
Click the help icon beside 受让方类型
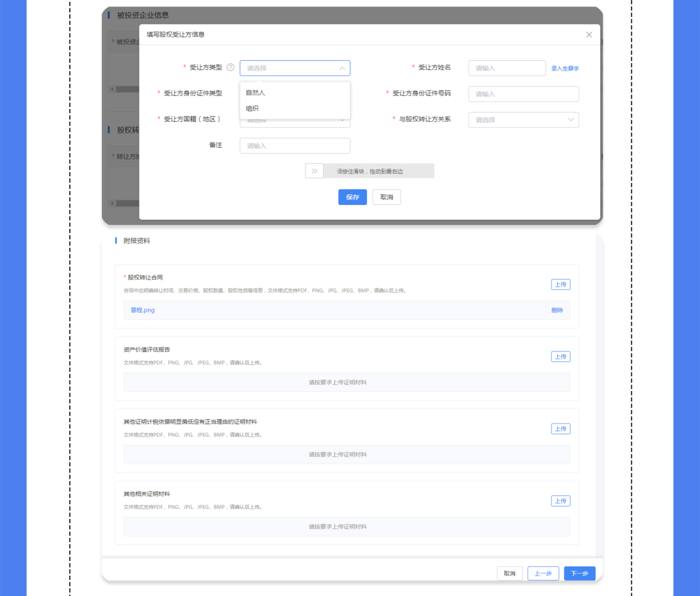pyautogui.click(x=230, y=67)
